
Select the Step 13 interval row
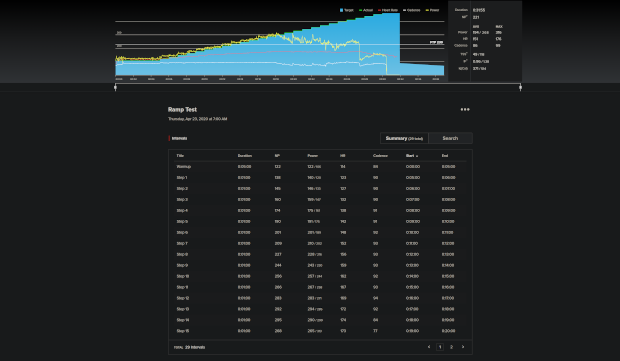(320, 309)
